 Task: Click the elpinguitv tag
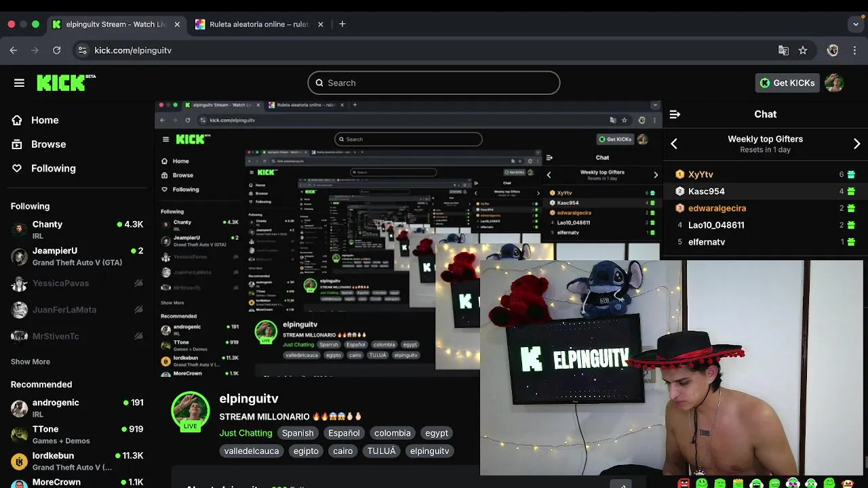[x=429, y=451]
